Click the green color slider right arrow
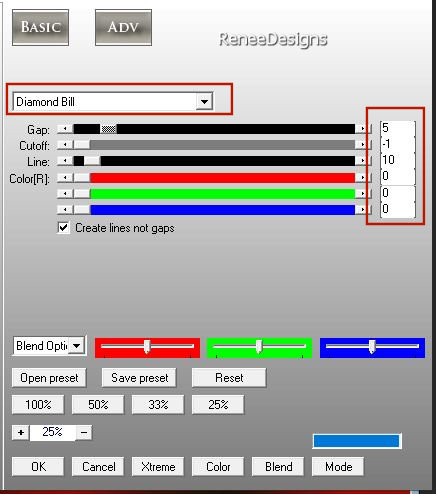436x494 pixels. click(362, 194)
